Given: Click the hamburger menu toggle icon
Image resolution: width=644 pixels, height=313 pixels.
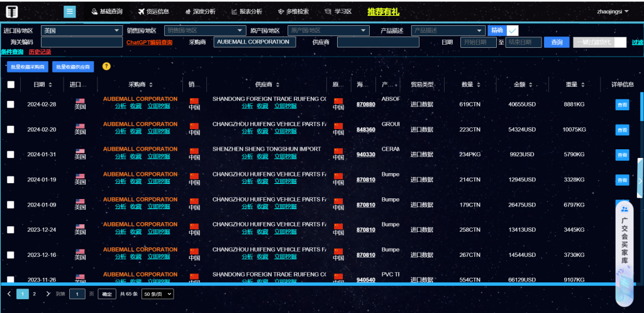Looking at the screenshot, I should coord(70,11).
